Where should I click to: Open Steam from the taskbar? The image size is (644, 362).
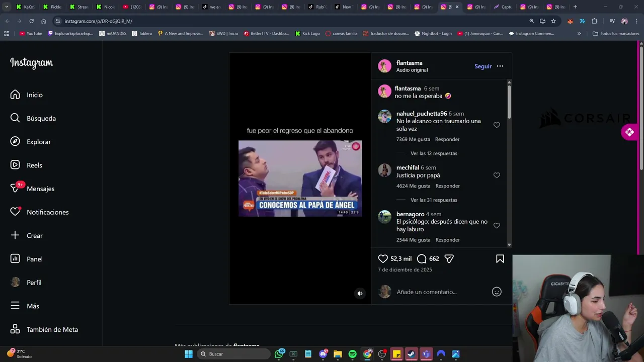pyautogui.click(x=412, y=354)
